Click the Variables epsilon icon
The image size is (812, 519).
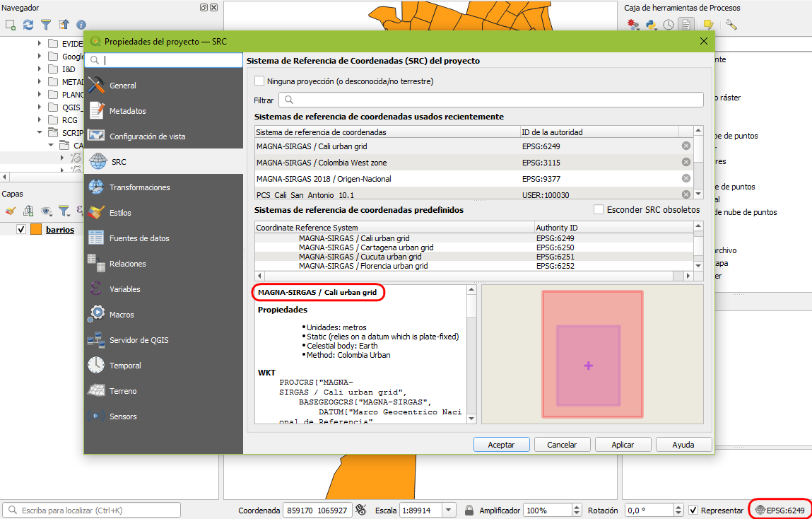(96, 288)
